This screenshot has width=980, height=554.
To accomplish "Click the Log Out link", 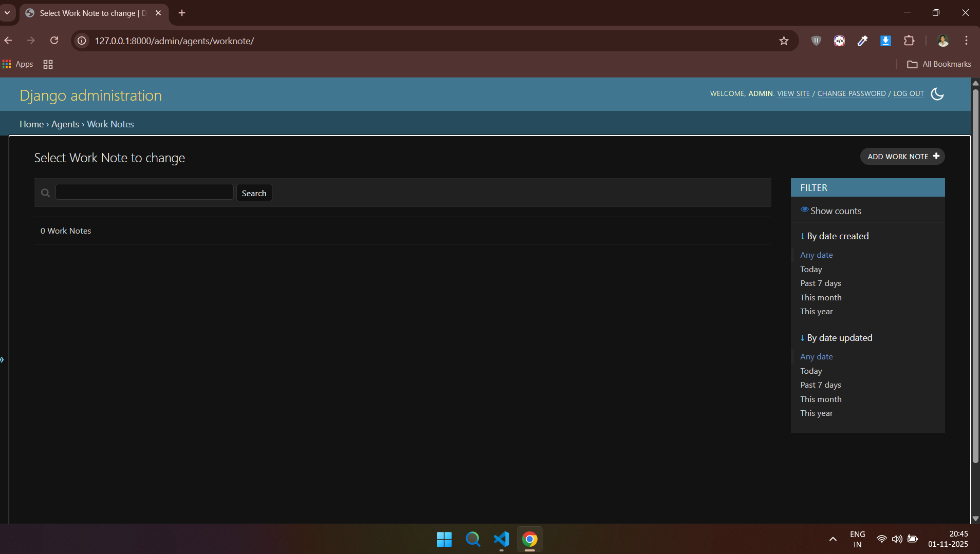I will 908,93.
